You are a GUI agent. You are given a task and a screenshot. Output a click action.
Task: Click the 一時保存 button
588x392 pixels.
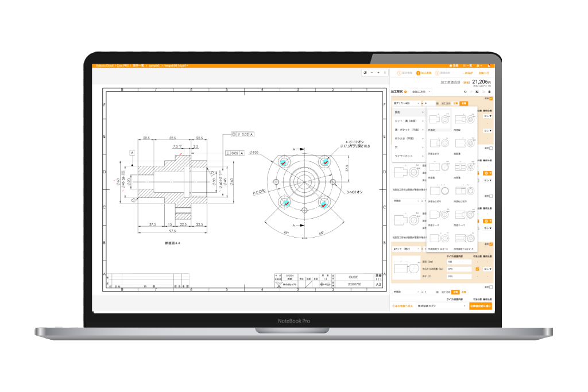click(x=467, y=73)
